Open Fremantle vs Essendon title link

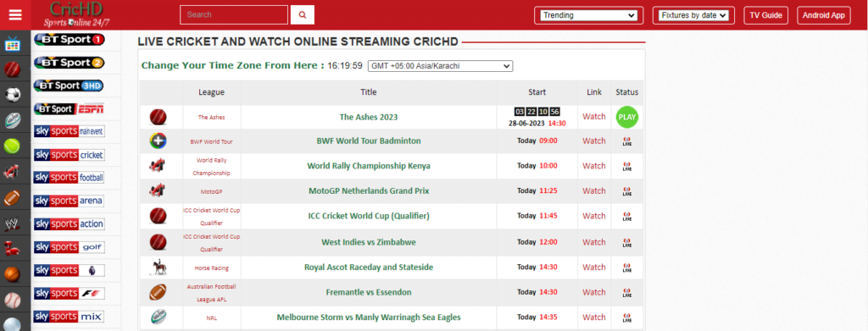point(369,292)
